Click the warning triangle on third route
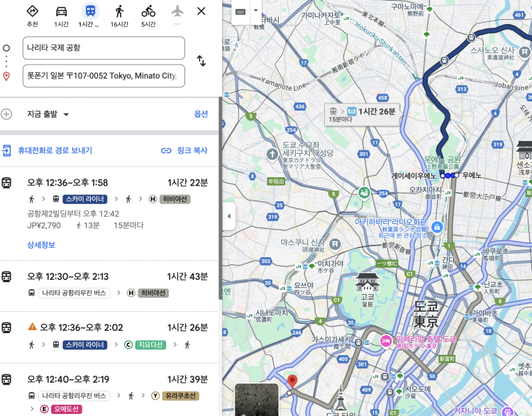Image resolution: width=532 pixels, height=416 pixels. pos(32,327)
